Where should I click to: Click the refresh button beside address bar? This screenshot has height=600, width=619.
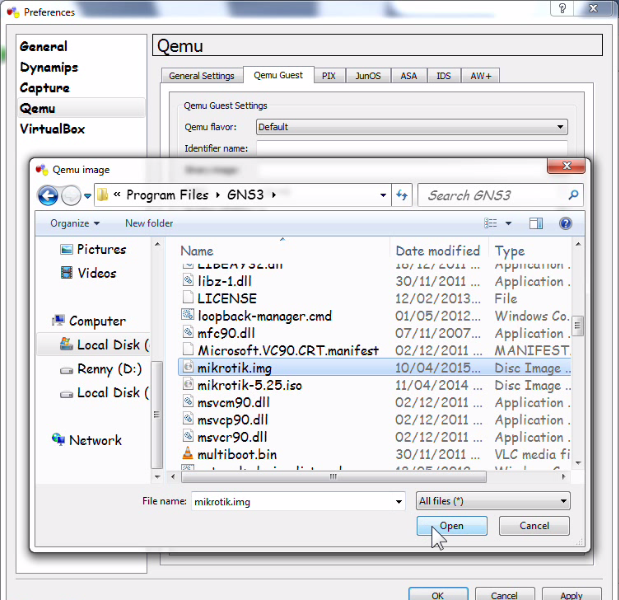[402, 195]
